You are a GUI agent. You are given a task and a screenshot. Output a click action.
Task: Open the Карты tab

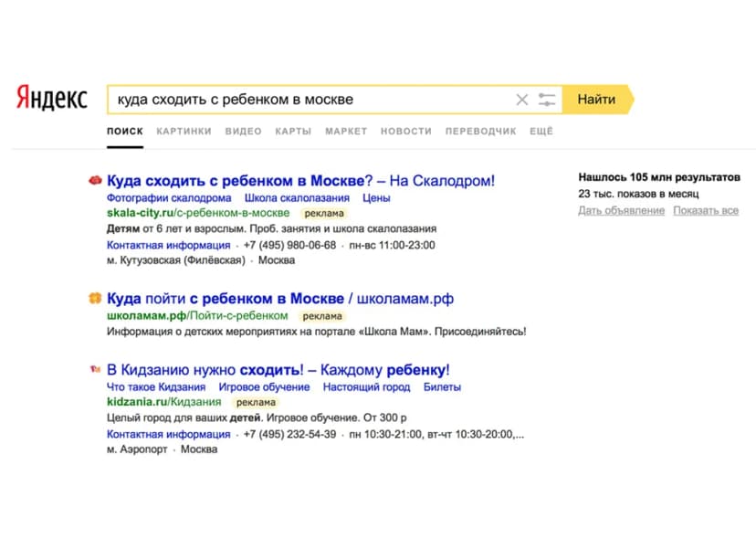[293, 132]
